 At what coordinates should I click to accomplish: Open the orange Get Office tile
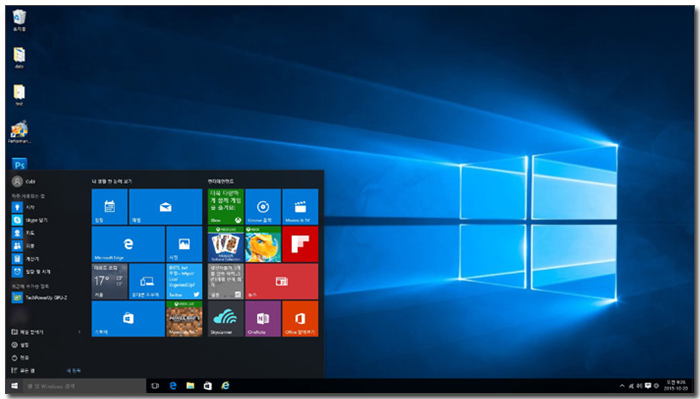pos(300,319)
